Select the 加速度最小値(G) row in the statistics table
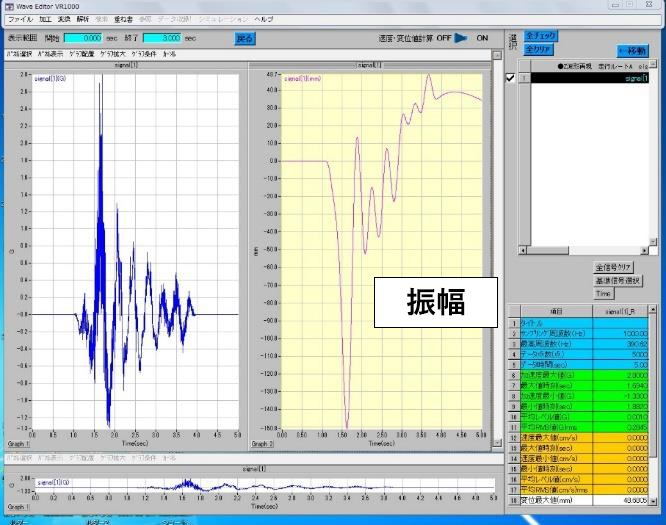The image size is (666, 525). click(x=579, y=396)
